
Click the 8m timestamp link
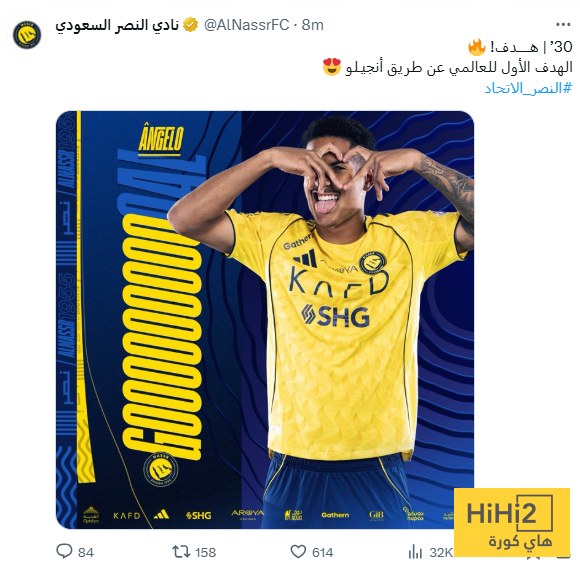pos(313,25)
